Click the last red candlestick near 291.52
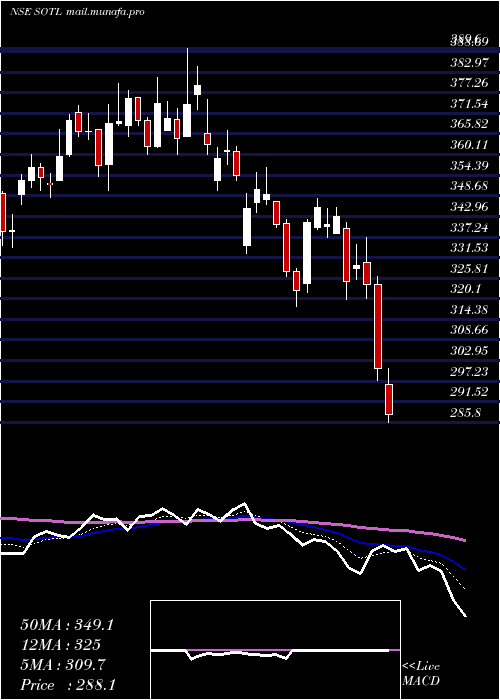The width and height of the screenshot is (500, 700). tap(389, 399)
